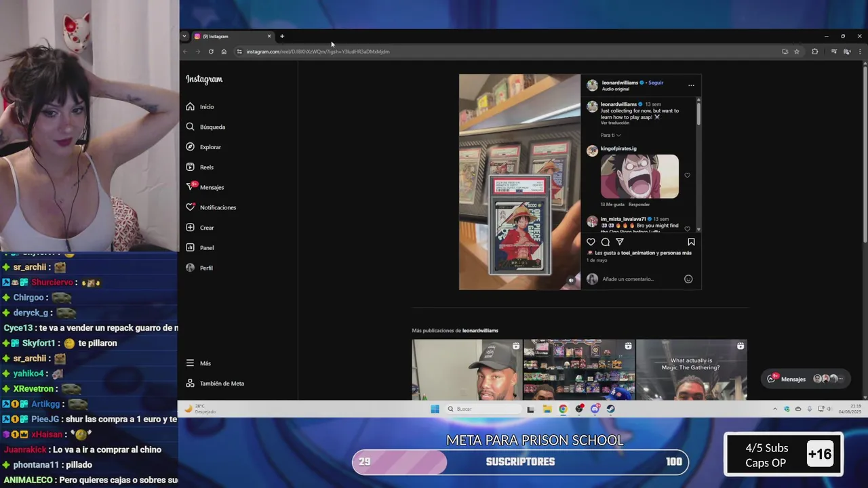Open the card shop related reel thumbnail

tap(579, 369)
